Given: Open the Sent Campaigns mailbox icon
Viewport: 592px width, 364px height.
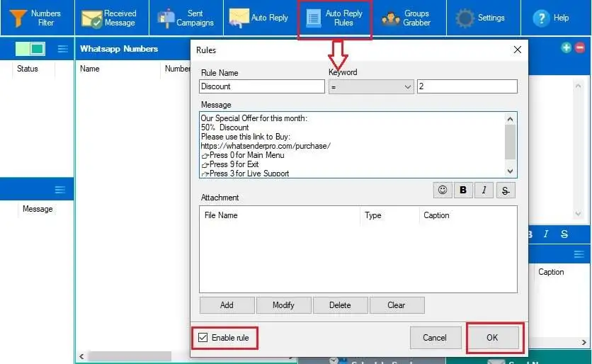Looking at the screenshot, I should 166,18.
